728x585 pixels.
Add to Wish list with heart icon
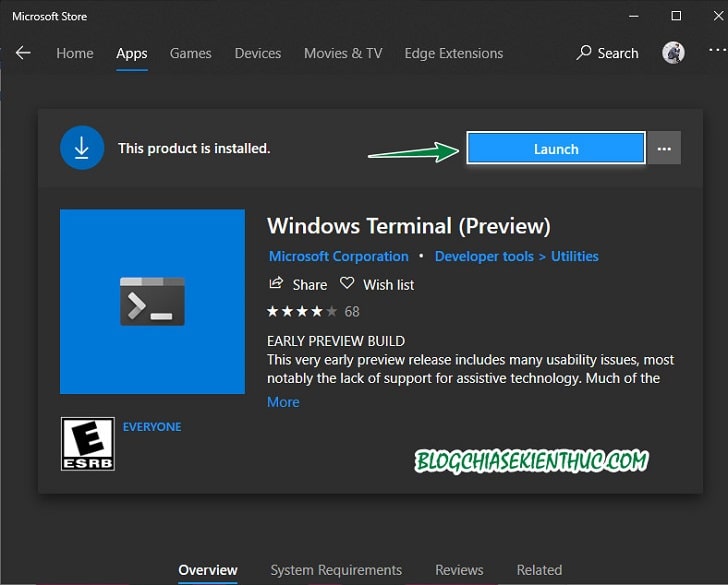point(347,283)
